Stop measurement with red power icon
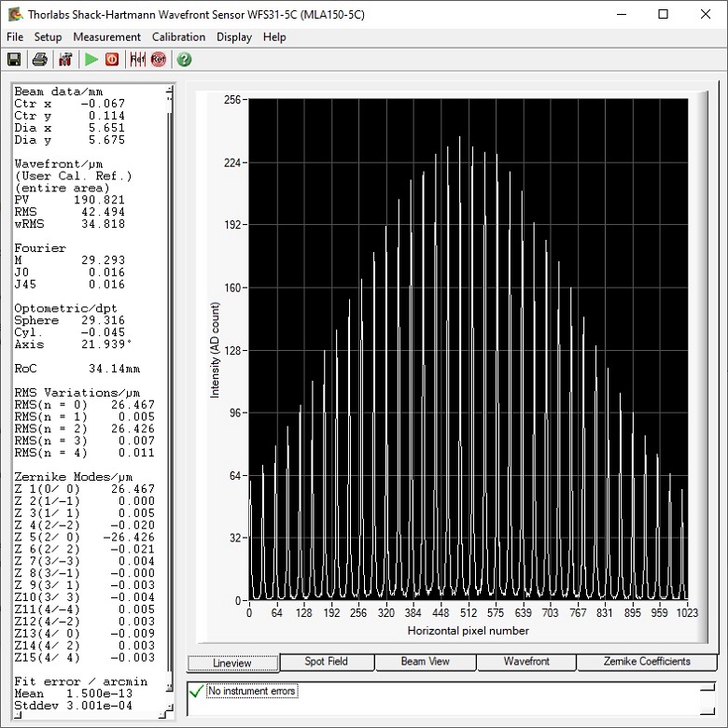 (112, 60)
